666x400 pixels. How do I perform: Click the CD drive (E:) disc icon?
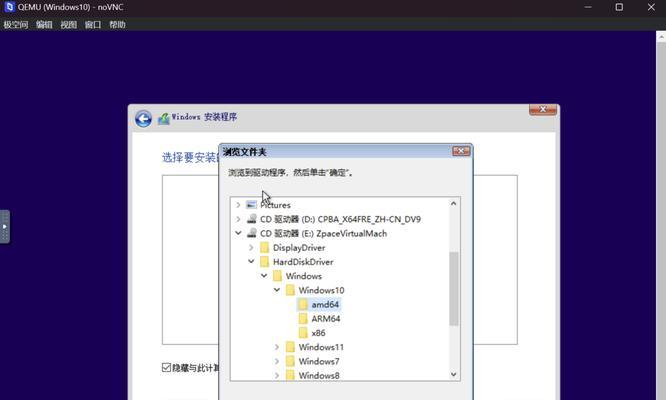pyautogui.click(x=251, y=233)
